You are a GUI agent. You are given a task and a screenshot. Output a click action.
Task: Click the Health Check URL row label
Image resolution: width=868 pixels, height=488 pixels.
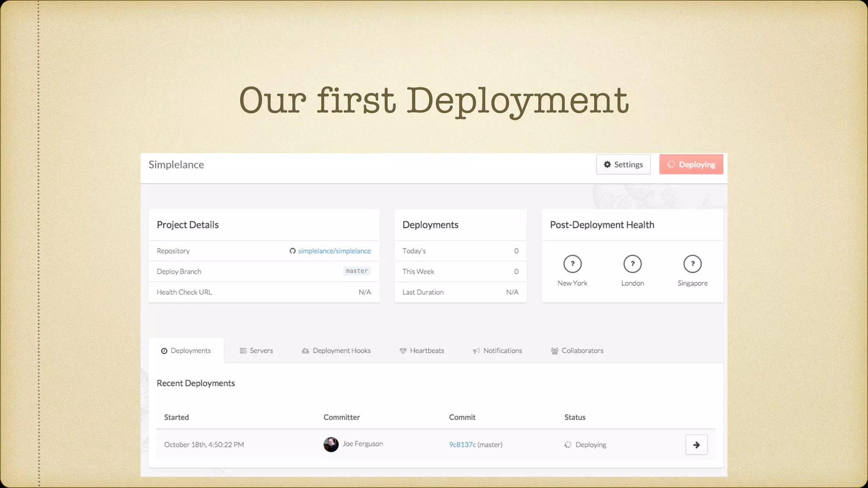184,292
